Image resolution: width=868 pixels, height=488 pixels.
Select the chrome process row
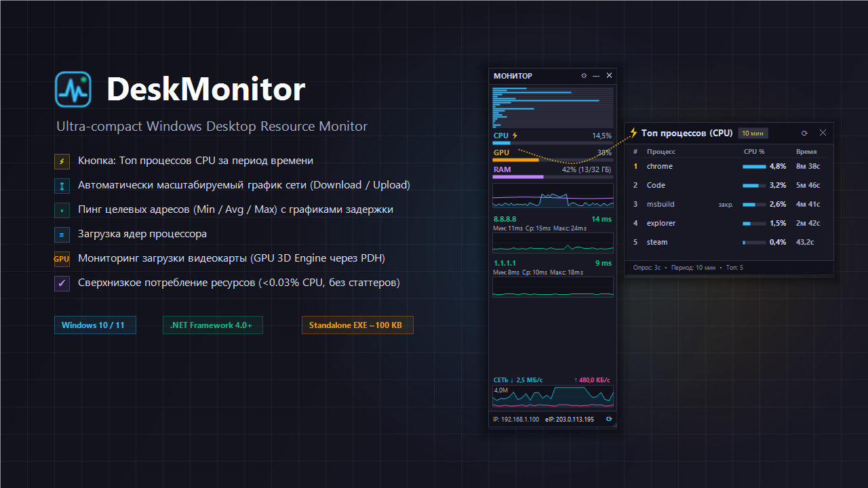tap(729, 166)
